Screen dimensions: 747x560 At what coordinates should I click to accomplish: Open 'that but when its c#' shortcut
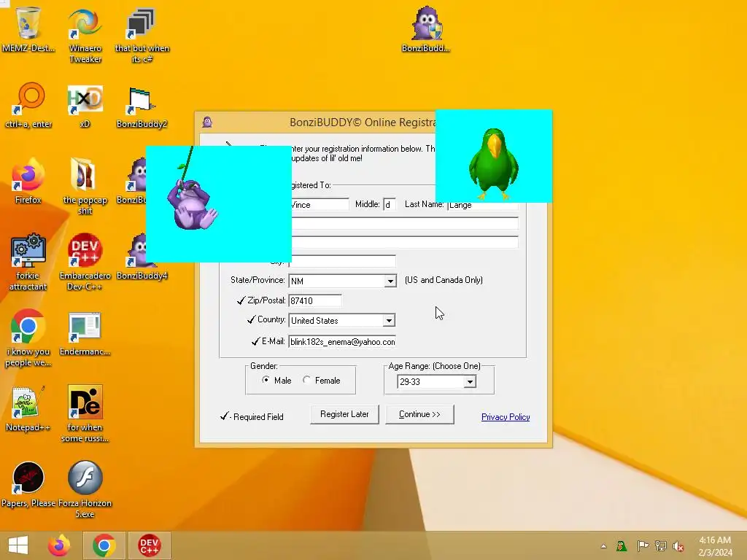142,35
